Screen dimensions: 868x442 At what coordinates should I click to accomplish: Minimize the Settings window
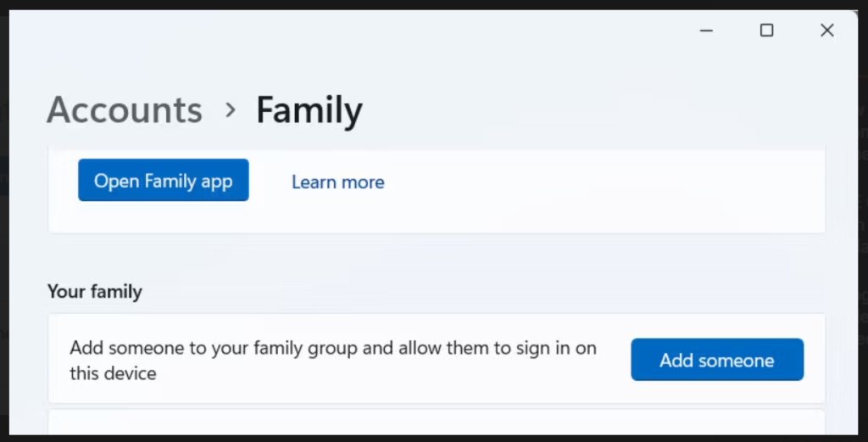pyautogui.click(x=706, y=31)
